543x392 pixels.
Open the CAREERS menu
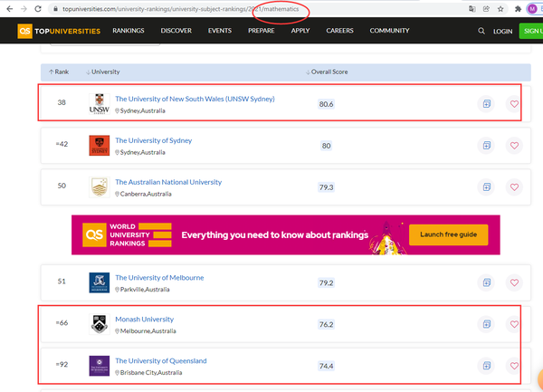click(x=339, y=31)
